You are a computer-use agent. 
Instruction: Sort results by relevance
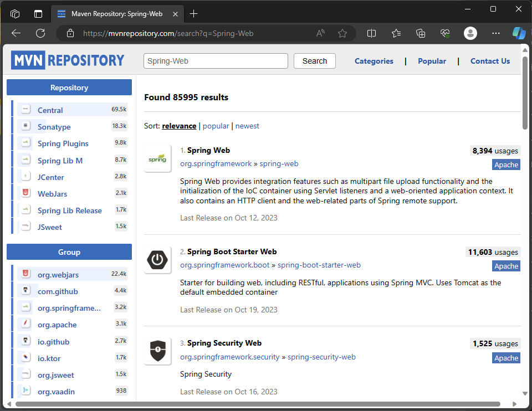(179, 126)
